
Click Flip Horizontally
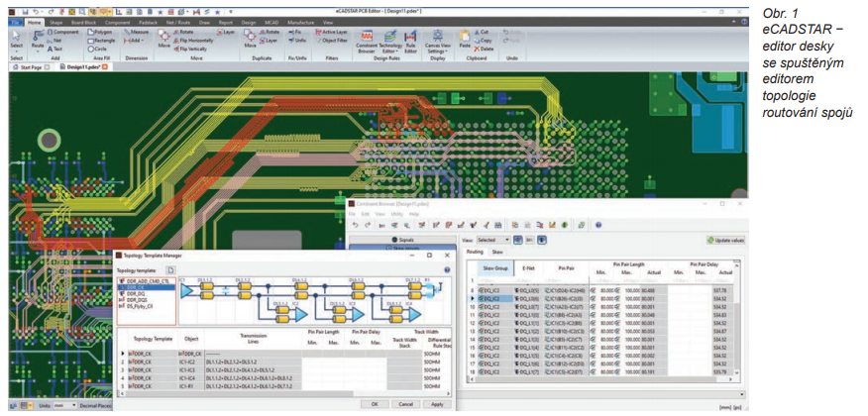click(193, 41)
